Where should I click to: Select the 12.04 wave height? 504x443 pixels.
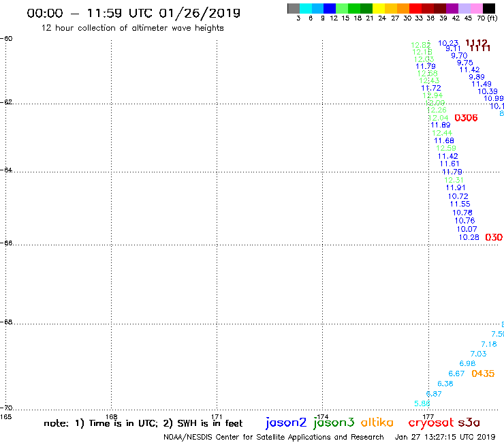click(439, 118)
